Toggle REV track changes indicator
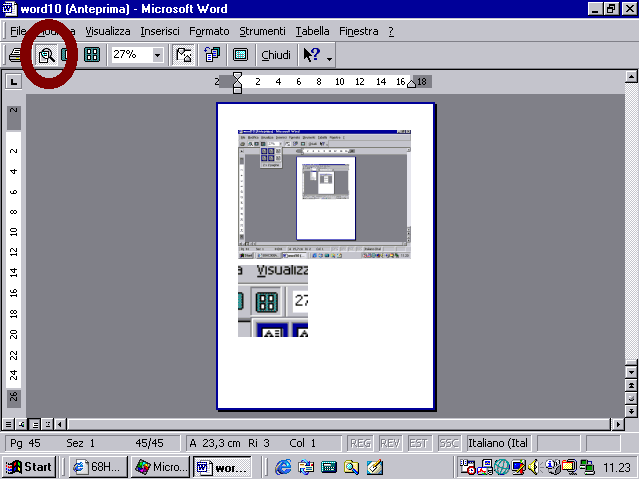This screenshot has height=479, width=639. point(390,443)
